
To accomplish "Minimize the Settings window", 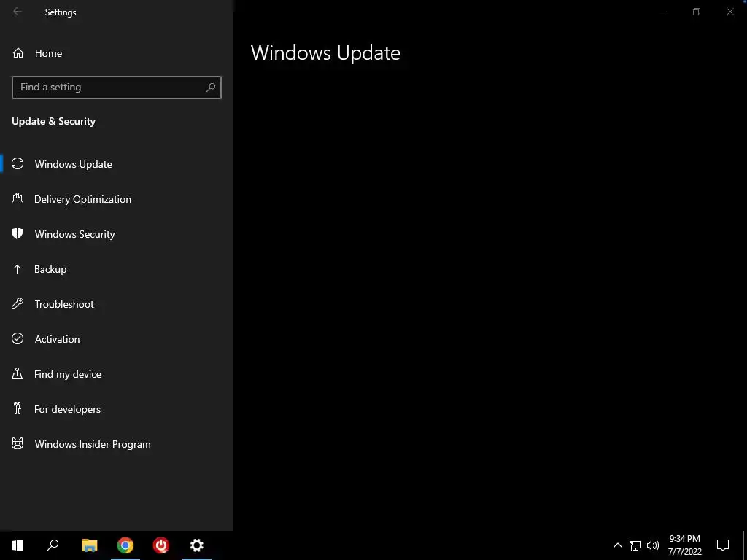I will tap(662, 12).
